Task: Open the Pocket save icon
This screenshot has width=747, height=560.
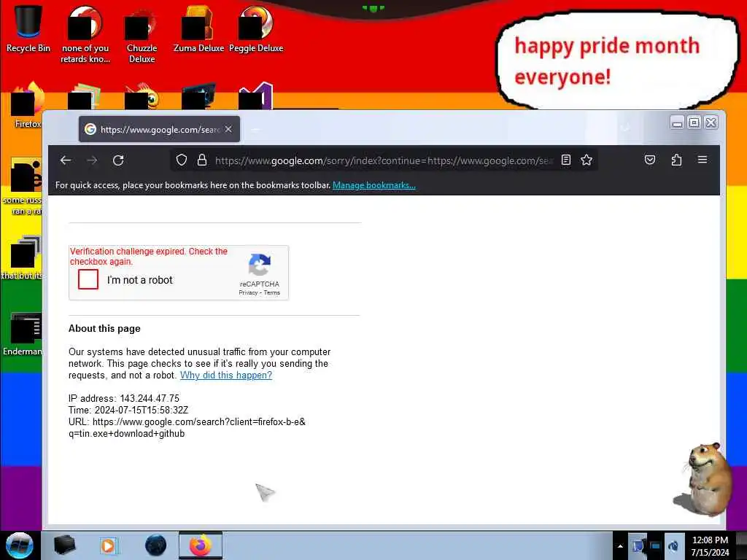Action: (x=650, y=160)
